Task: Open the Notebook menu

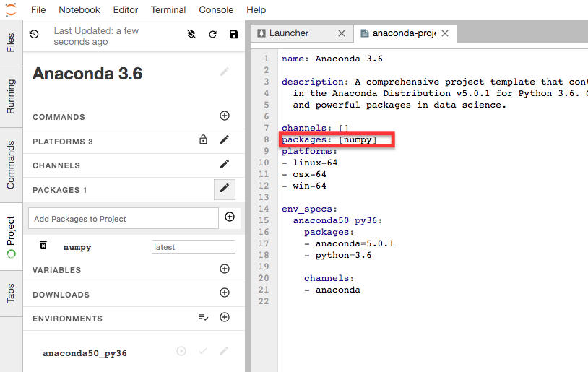Action: [x=79, y=10]
